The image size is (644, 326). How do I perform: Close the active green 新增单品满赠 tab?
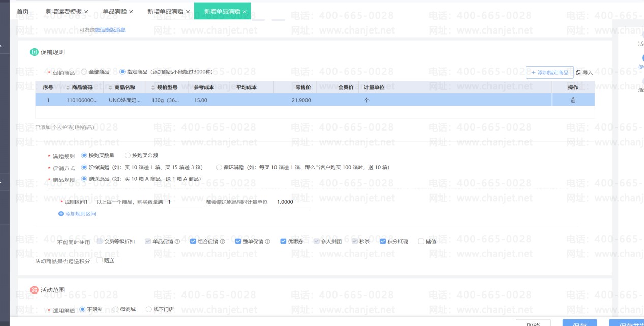(244, 11)
